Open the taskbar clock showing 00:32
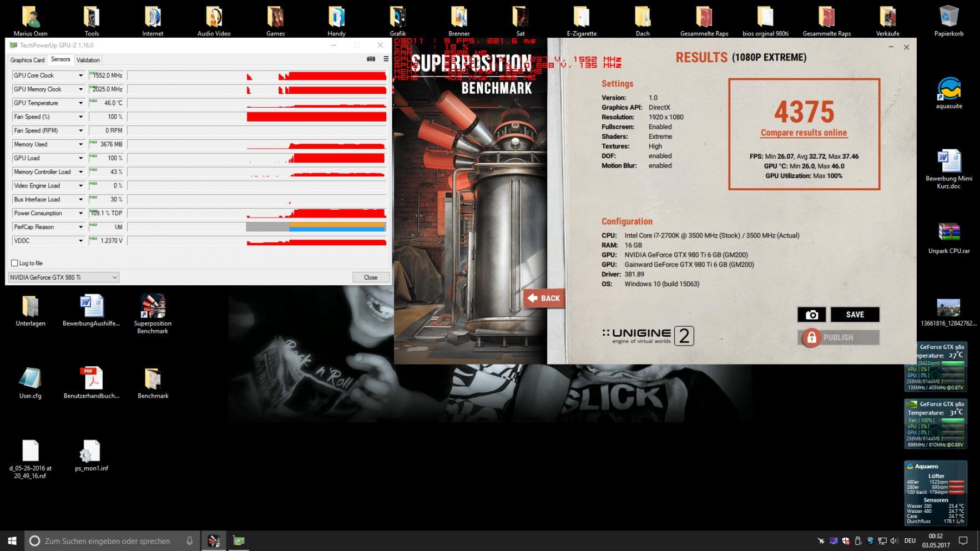Viewport: 980px width, 551px height. 936,540
